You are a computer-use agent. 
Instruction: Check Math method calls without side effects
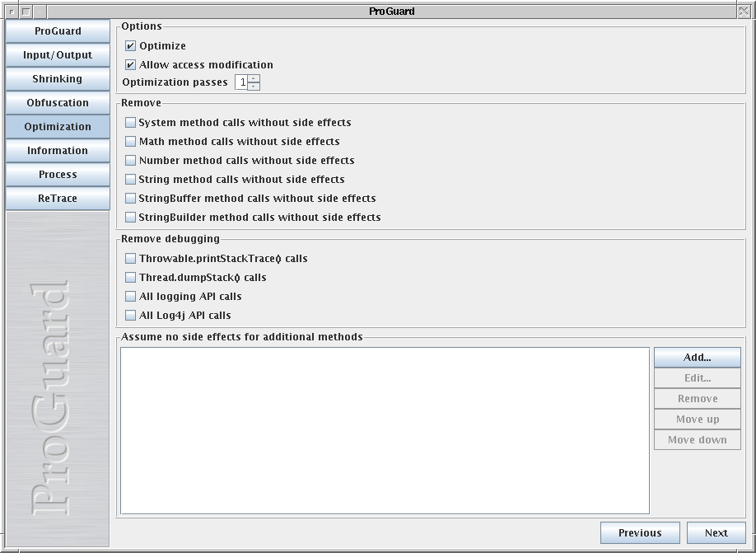(130, 142)
